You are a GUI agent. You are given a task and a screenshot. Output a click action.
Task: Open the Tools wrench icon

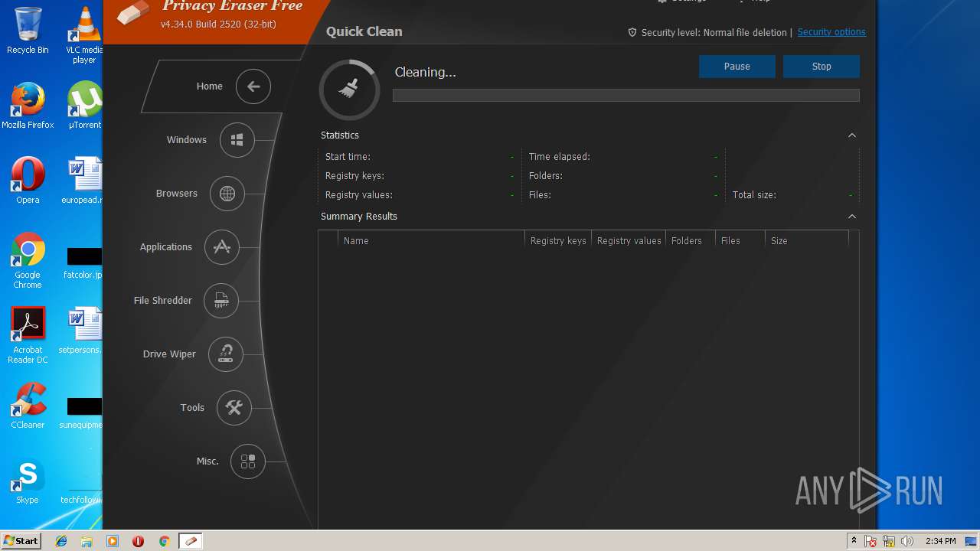(234, 408)
